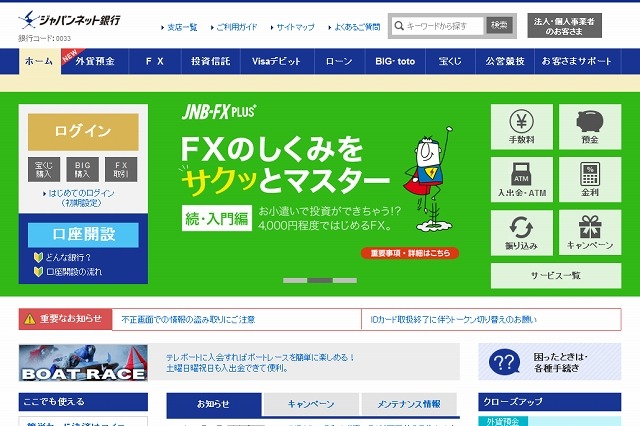Image resolution: width=640 pixels, height=426 pixels.
Task: Select the first carousel slide indicator
Action: point(295,280)
